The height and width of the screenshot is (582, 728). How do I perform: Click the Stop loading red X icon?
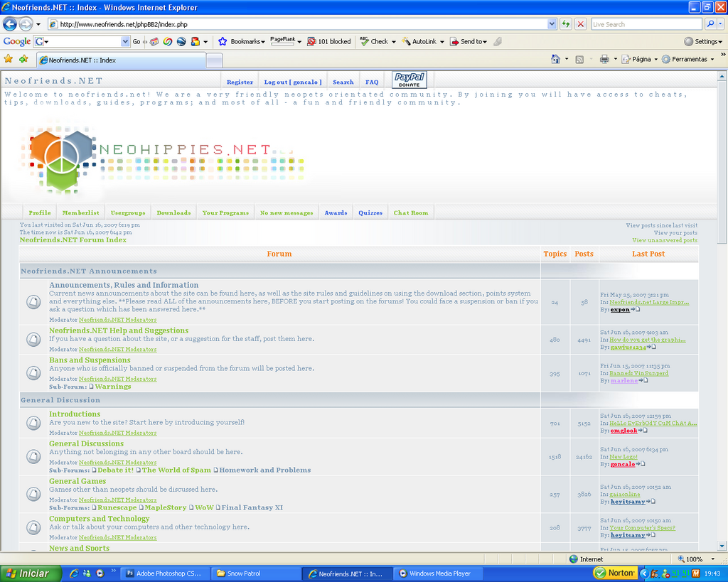tap(581, 24)
